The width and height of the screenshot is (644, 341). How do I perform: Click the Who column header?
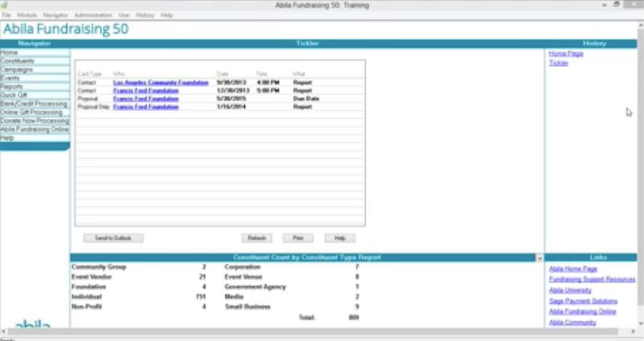tap(118, 74)
